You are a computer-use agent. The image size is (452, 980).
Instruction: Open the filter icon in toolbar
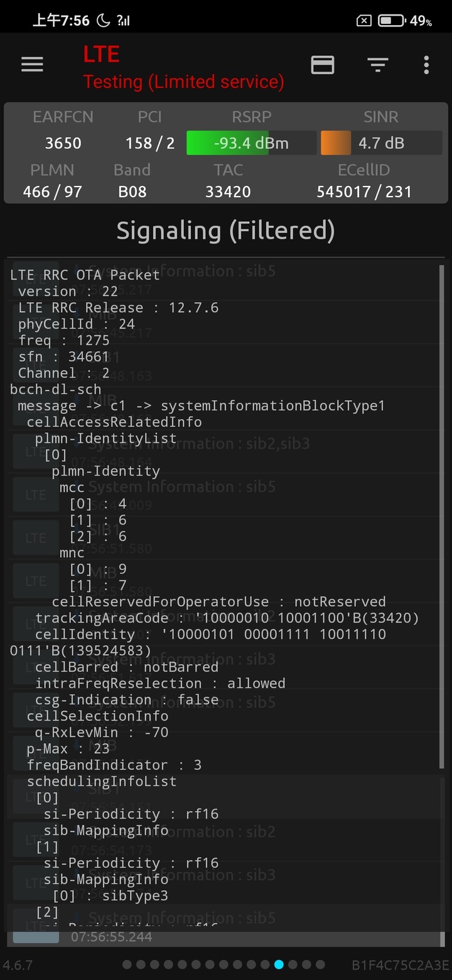[x=377, y=65]
